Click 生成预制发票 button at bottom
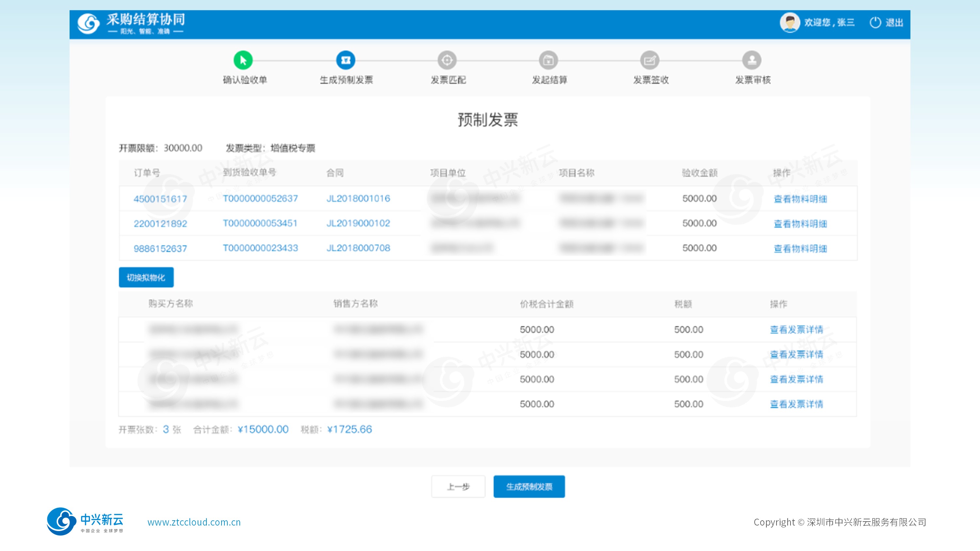 [529, 486]
